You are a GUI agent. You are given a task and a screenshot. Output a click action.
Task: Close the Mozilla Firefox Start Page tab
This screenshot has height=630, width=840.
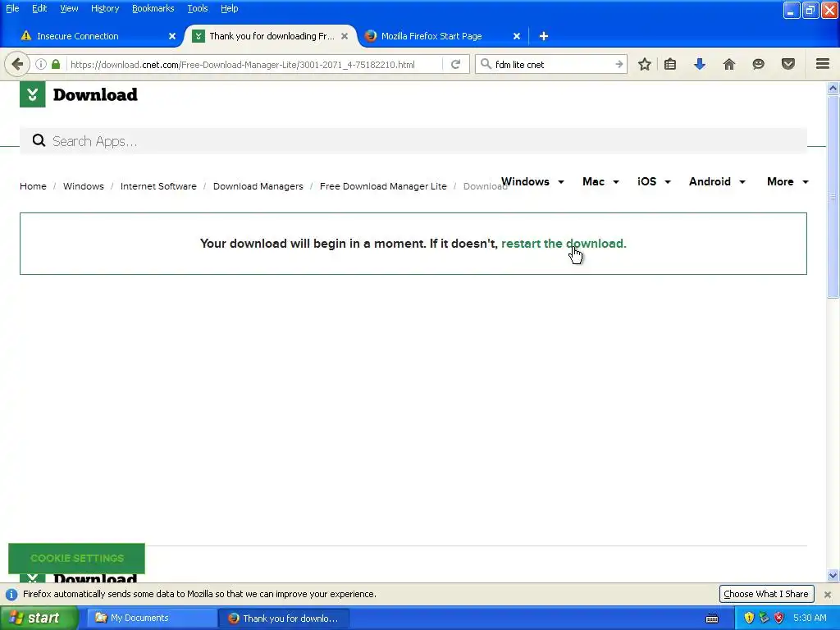tap(517, 36)
